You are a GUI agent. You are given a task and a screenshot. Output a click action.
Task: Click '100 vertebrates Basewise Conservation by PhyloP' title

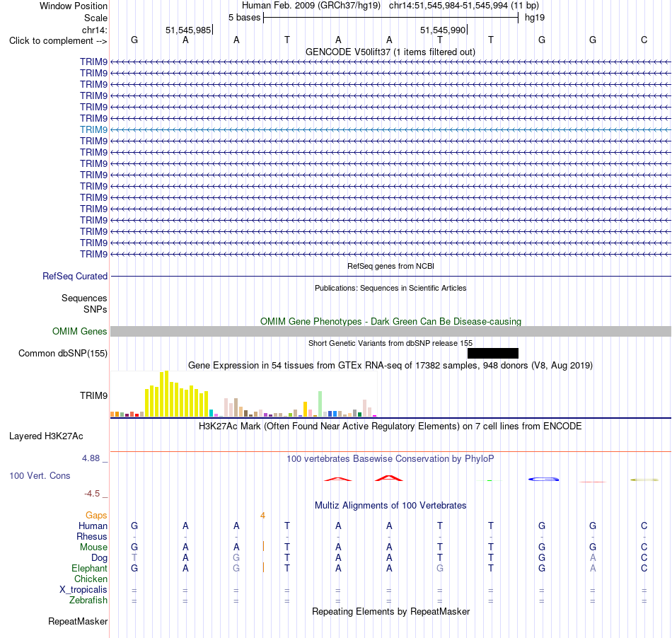pyautogui.click(x=390, y=459)
